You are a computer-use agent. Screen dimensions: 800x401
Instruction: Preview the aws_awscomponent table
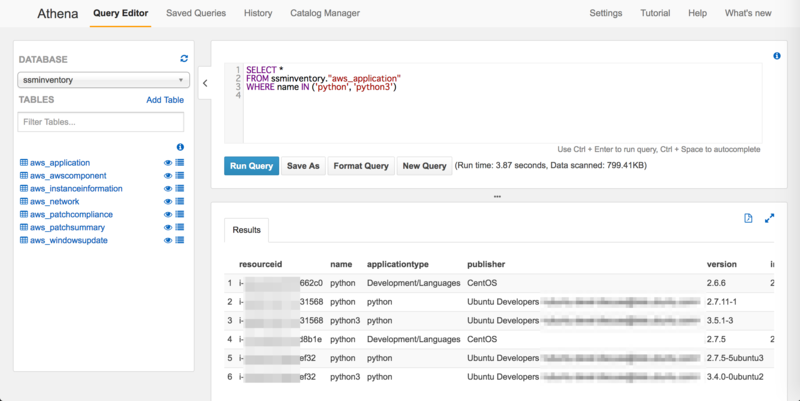[168, 175]
